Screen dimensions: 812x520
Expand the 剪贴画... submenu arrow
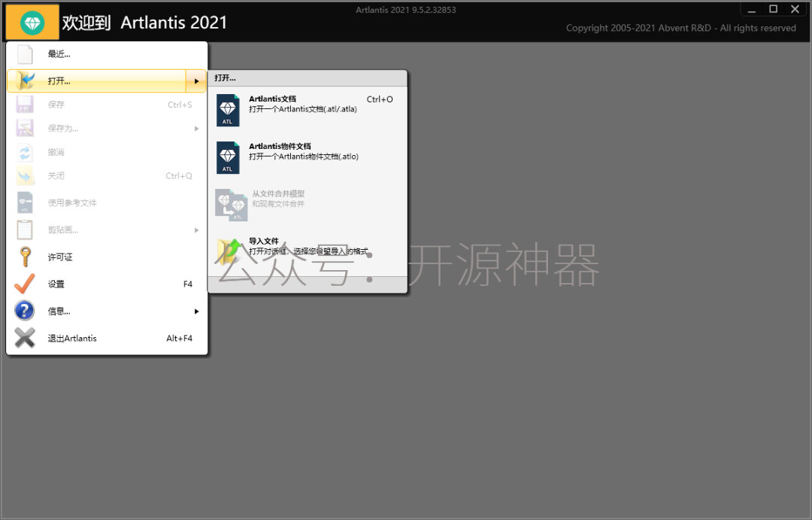(x=197, y=230)
